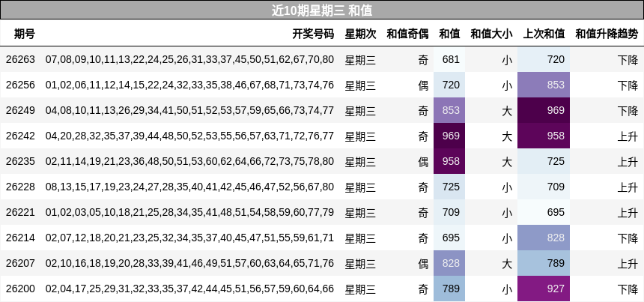Select period number 26235
644x302 pixels.
coord(20,161)
